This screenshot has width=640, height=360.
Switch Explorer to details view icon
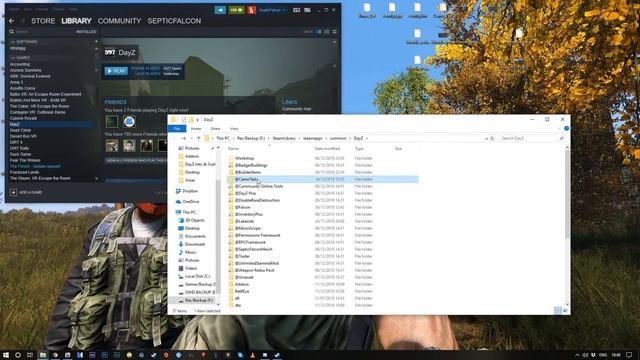(558, 311)
